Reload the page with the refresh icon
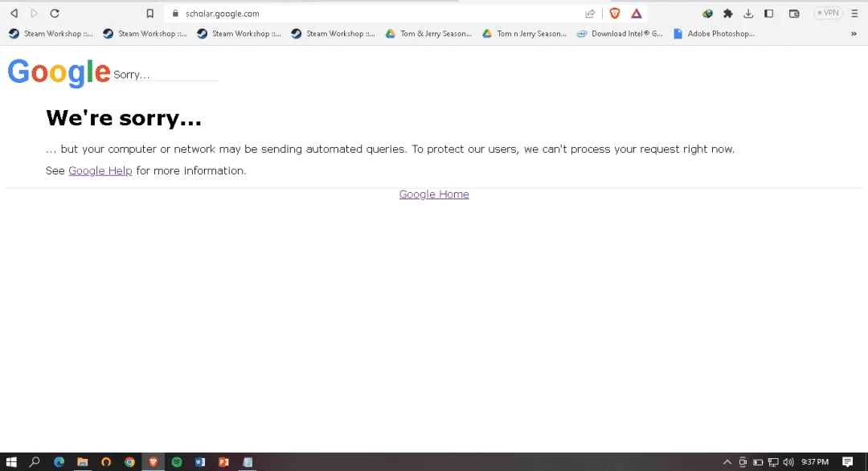The height and width of the screenshot is (471, 868). coord(55,14)
